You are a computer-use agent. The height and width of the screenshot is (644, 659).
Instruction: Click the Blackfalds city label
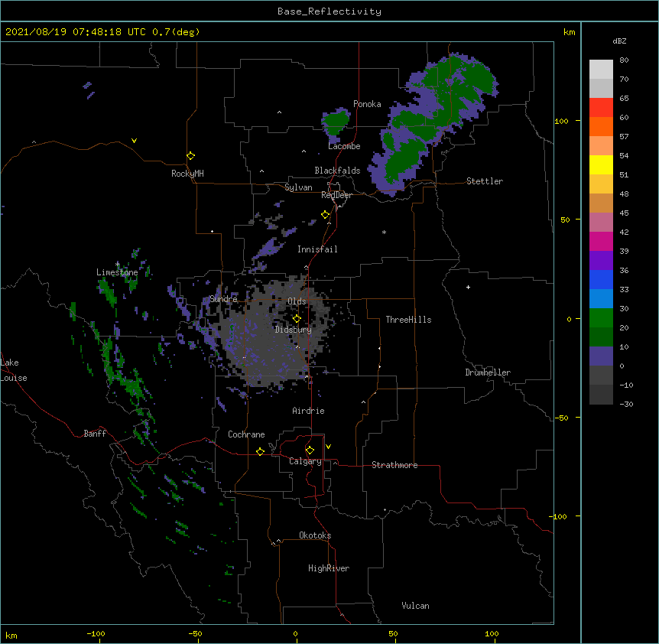337,171
